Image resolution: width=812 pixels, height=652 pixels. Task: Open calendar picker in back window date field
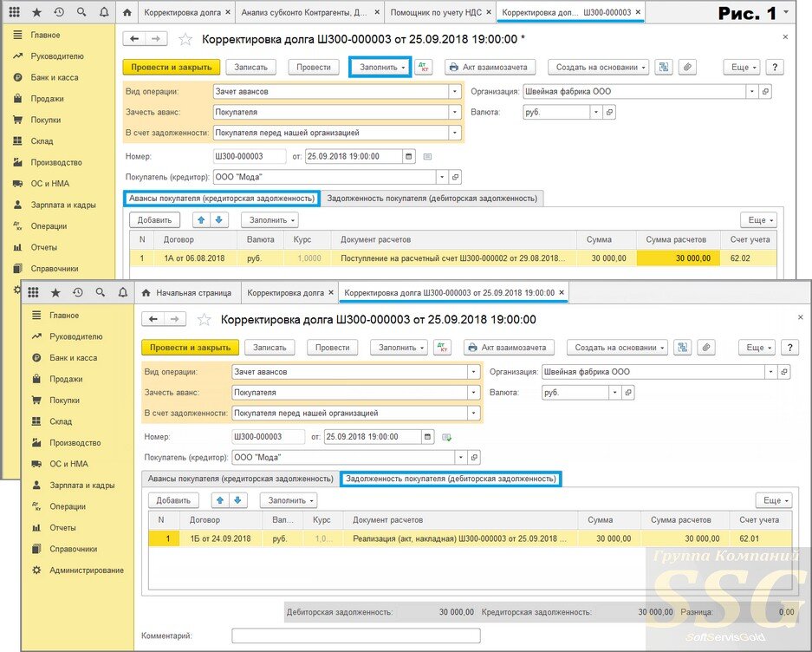click(408, 157)
